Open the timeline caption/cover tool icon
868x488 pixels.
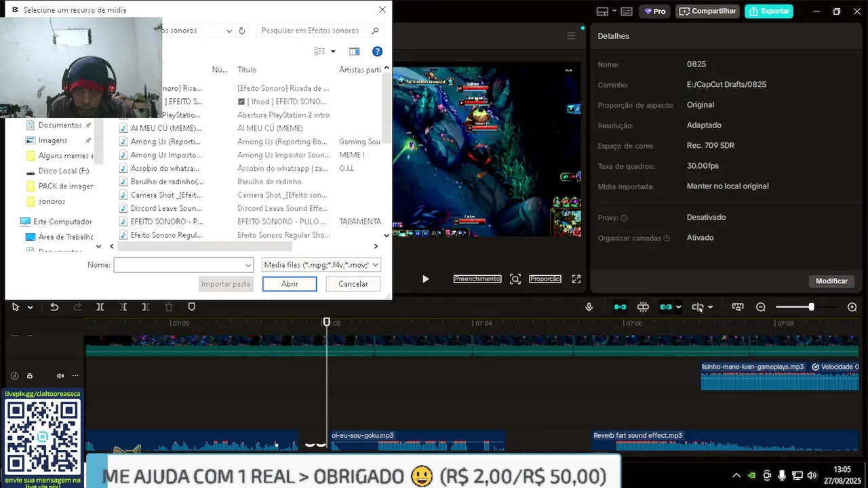point(738,307)
